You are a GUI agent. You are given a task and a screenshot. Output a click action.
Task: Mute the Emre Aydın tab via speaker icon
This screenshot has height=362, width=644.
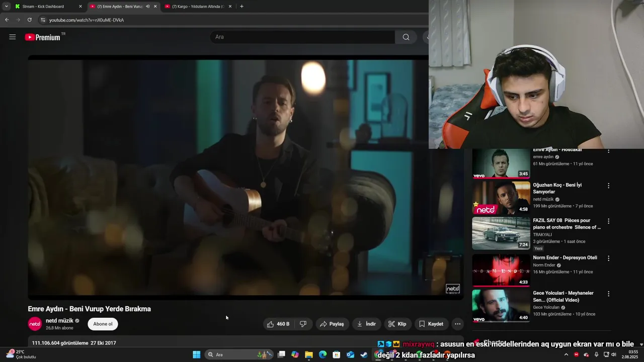[x=147, y=7]
